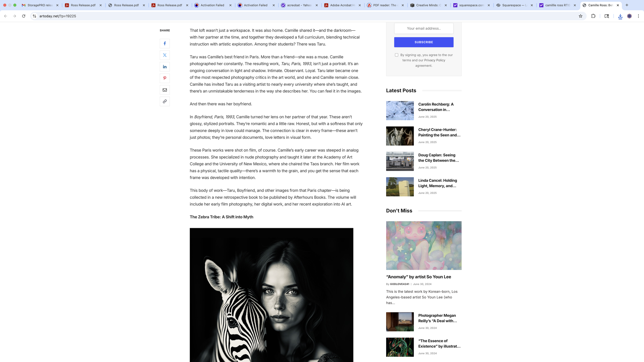Bookmark this page with star icon
Screen dimensions: 644x362
[x=580, y=16]
